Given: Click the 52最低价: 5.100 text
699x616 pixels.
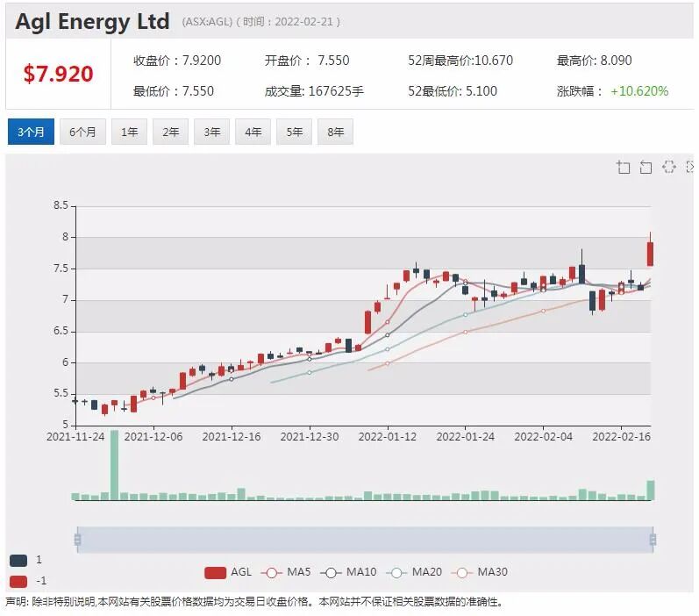Looking at the screenshot, I should coord(453,91).
